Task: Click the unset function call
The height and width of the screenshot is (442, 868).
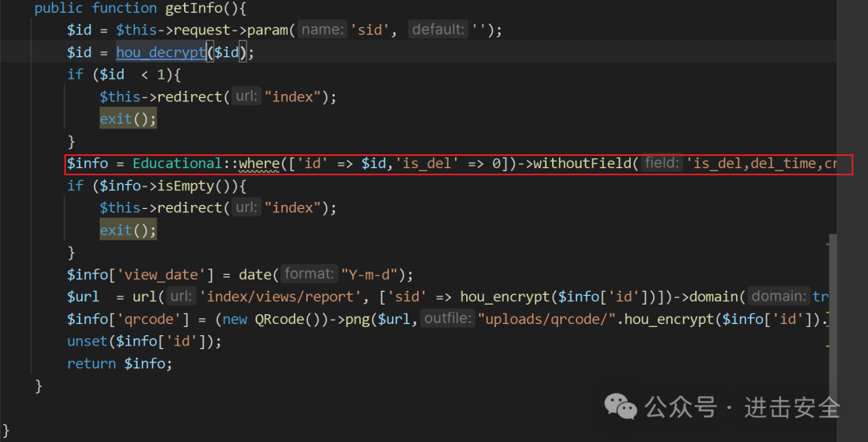Action: point(88,341)
